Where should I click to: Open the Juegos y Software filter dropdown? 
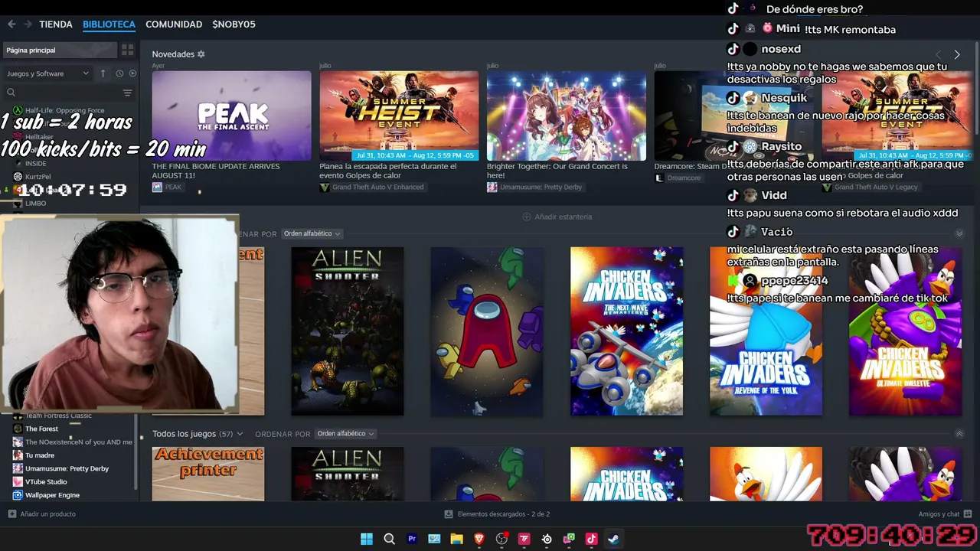coord(47,73)
